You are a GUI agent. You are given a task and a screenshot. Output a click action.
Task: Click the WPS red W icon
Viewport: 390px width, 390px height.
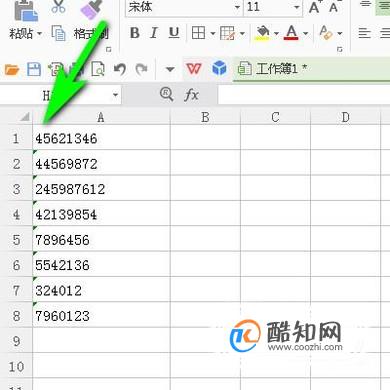194,69
